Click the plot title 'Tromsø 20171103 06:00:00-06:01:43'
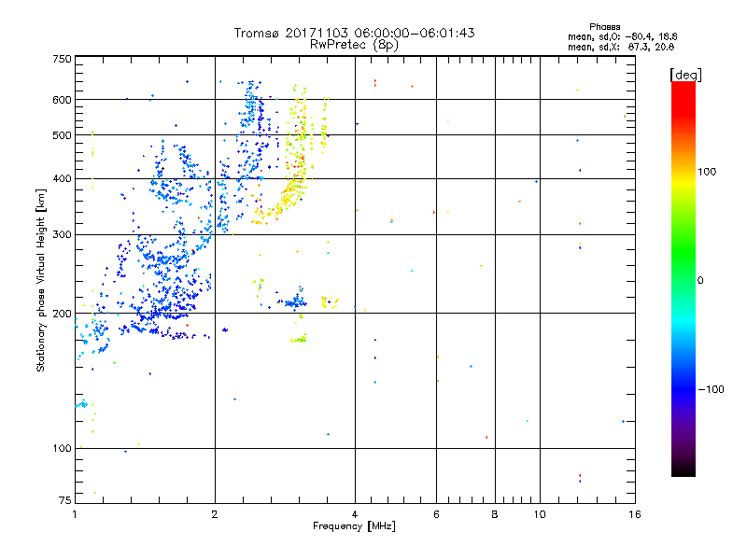Screen dimensions: 747x560 tap(354, 33)
